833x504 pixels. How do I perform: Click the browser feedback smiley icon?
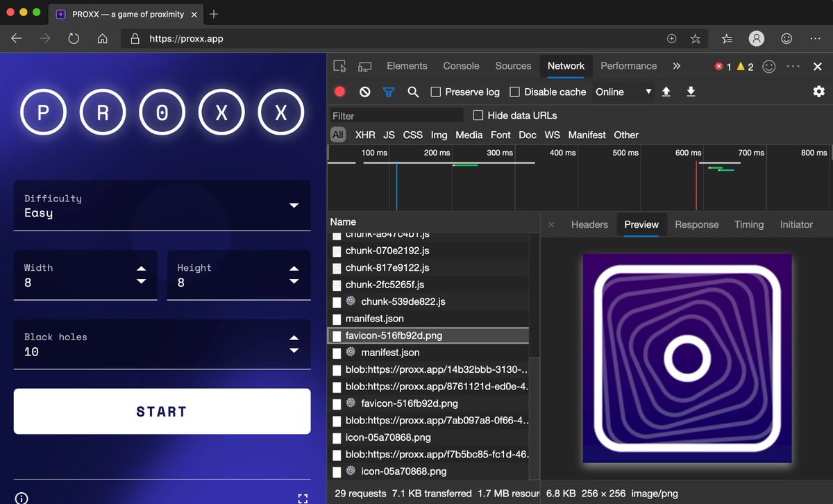(x=786, y=39)
